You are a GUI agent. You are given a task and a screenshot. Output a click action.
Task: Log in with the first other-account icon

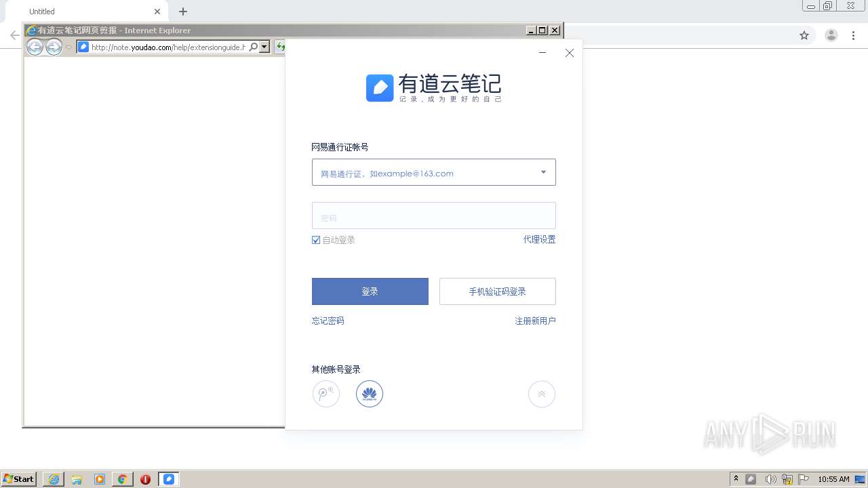click(326, 394)
